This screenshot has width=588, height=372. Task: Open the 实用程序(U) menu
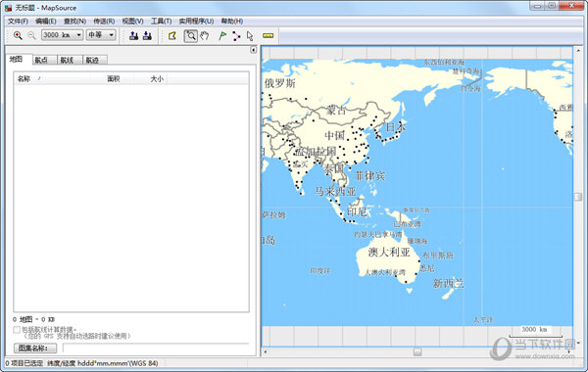196,22
